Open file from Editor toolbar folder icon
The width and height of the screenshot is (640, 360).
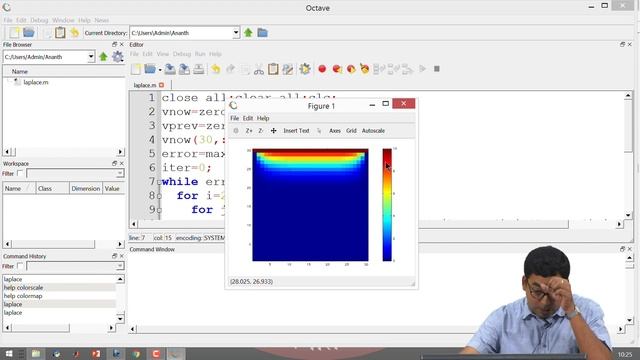150,69
